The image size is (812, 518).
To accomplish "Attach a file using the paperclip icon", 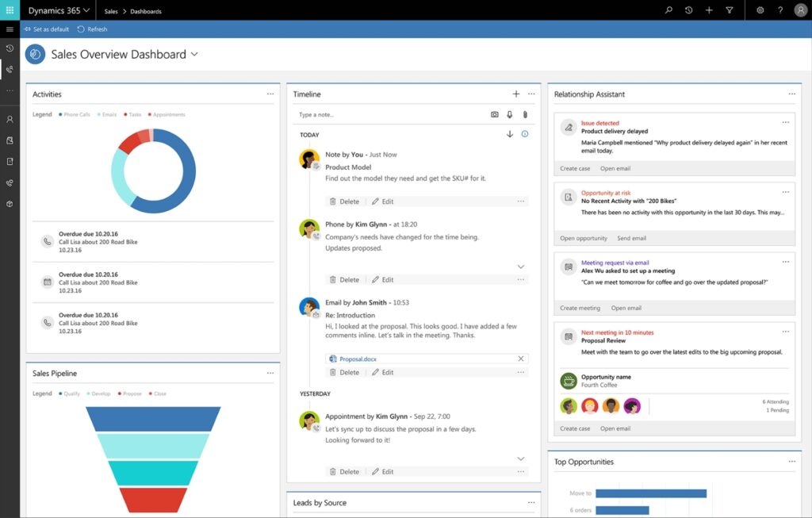I will click(x=524, y=115).
